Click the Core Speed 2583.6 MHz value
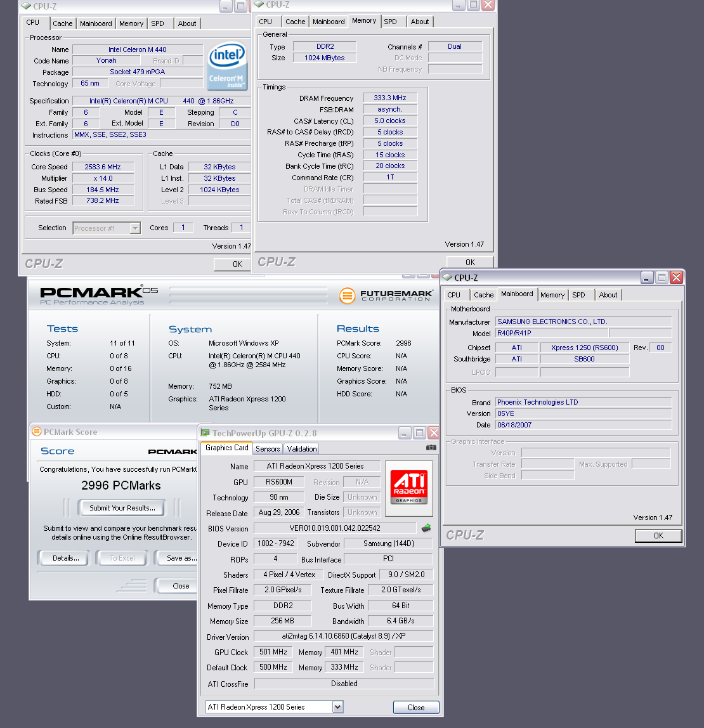 click(x=103, y=167)
